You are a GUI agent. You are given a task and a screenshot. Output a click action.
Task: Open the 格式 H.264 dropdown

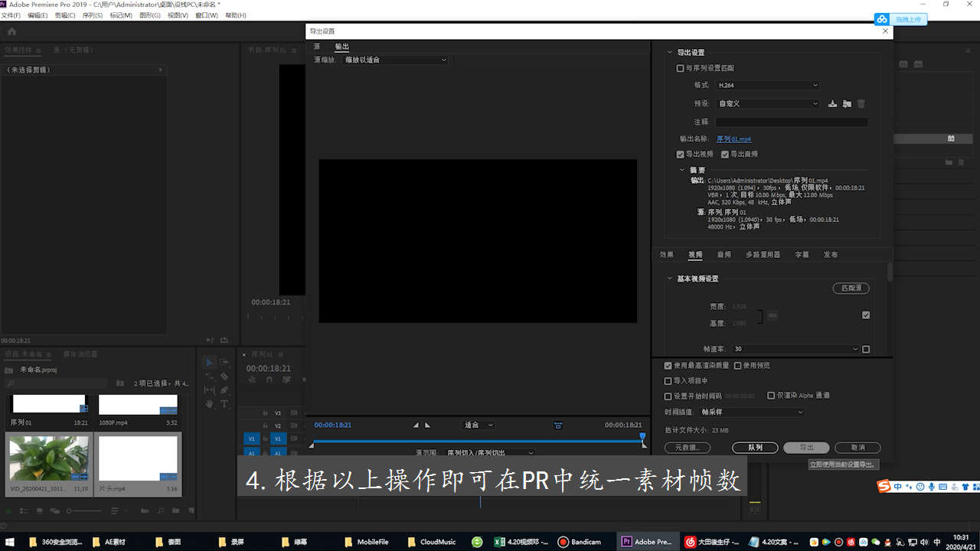tap(767, 85)
